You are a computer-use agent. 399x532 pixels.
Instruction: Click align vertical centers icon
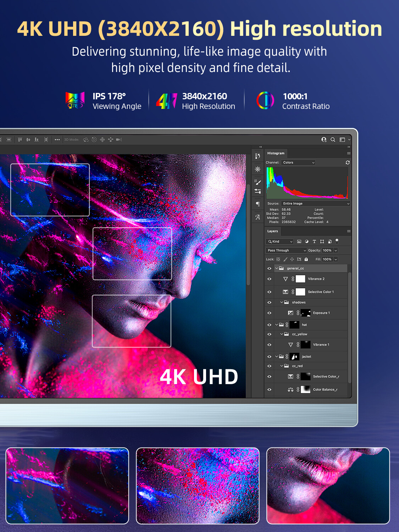click(28, 140)
